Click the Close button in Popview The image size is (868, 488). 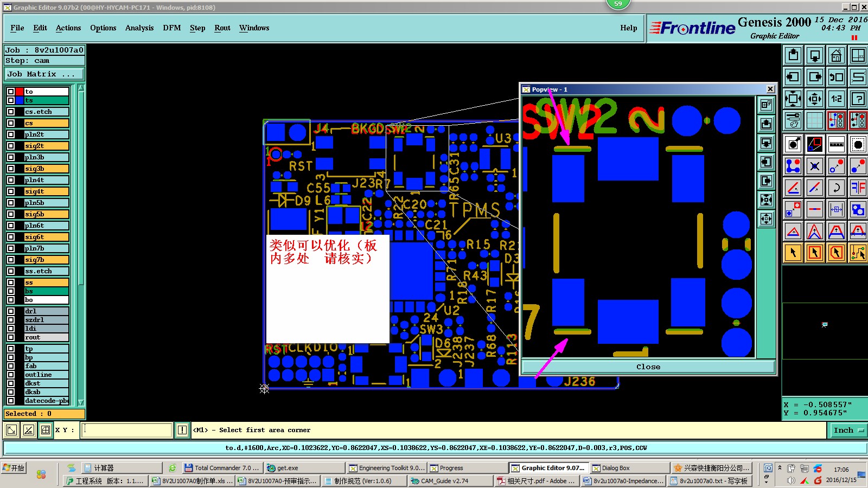click(648, 367)
